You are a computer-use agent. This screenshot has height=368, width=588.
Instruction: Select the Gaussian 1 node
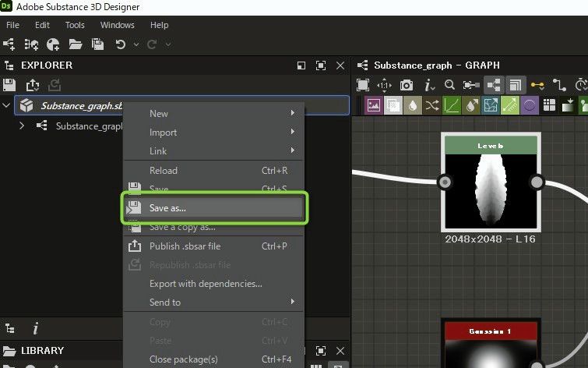pyautogui.click(x=491, y=344)
